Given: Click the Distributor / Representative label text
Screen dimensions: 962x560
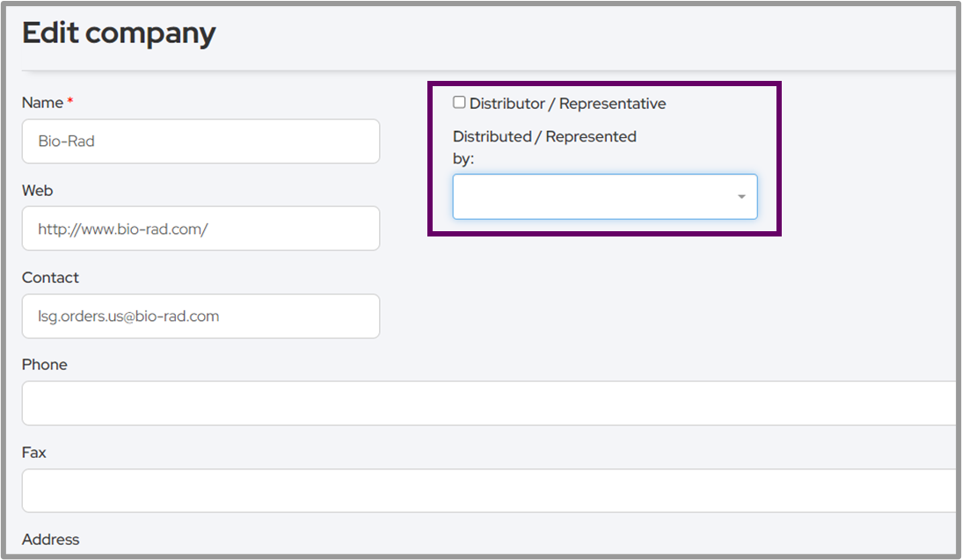Looking at the screenshot, I should point(567,104).
